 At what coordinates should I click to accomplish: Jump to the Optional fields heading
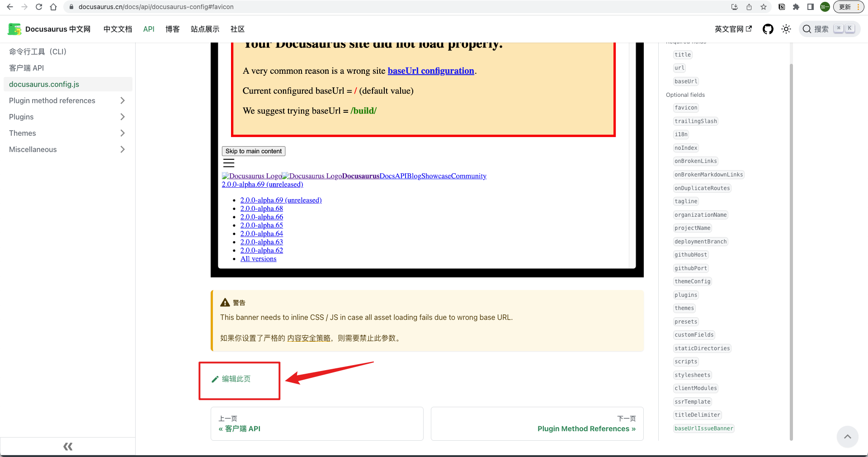pyautogui.click(x=685, y=95)
